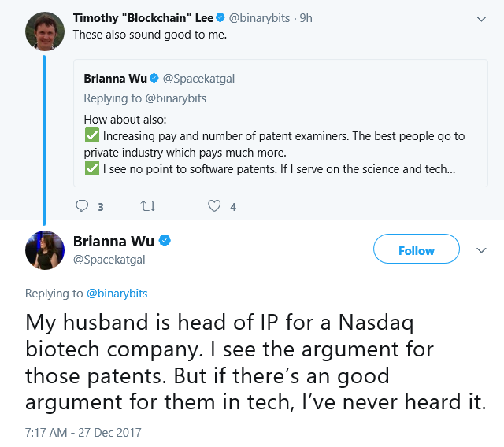Follow Brianna Wu
The height and width of the screenshot is (447, 504).
pyautogui.click(x=417, y=249)
